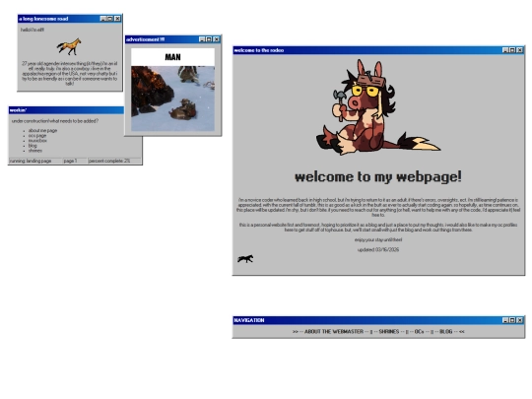Screen dimensions: 532x399
Task: Click the 'enjoy your stay until then!' line
Action: pyautogui.click(x=378, y=239)
